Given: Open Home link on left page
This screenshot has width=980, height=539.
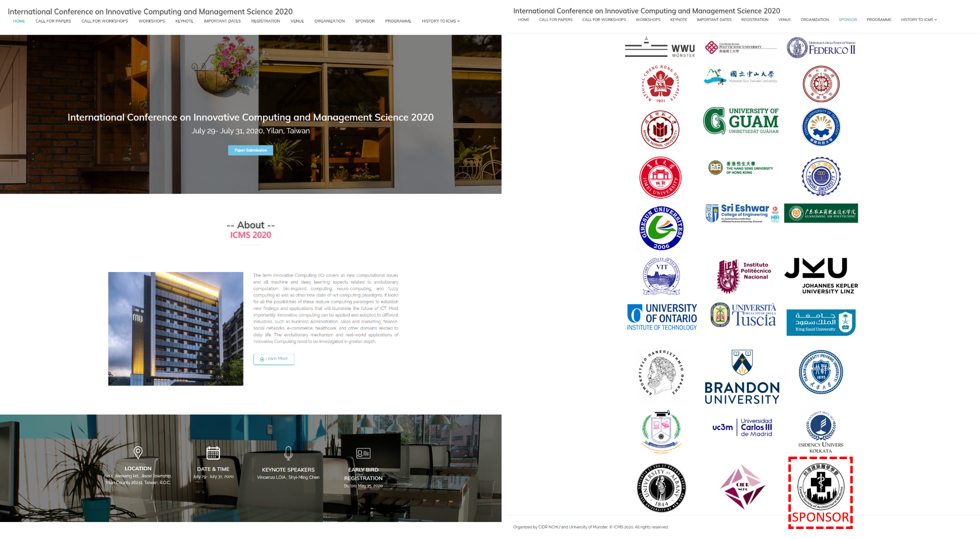Looking at the screenshot, I should (x=19, y=21).
